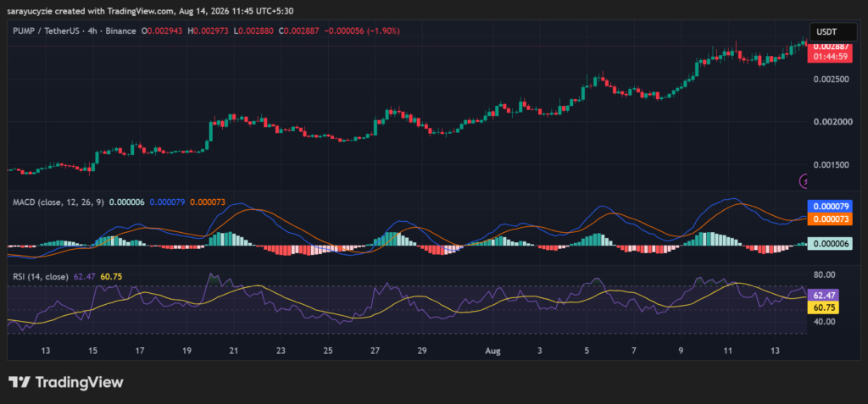This screenshot has width=868, height=404.
Task: Click the 9 date label on time axis
Action: point(681,351)
